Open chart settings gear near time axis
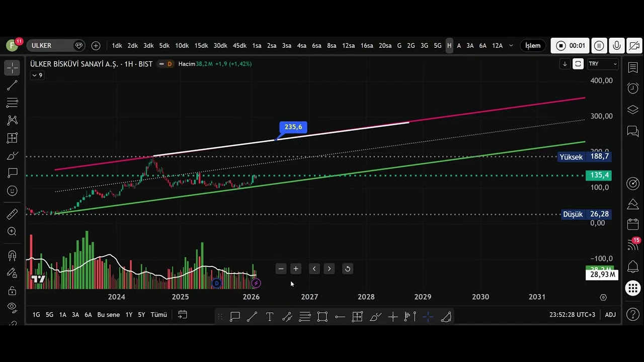This screenshot has height=362, width=644. click(x=603, y=297)
